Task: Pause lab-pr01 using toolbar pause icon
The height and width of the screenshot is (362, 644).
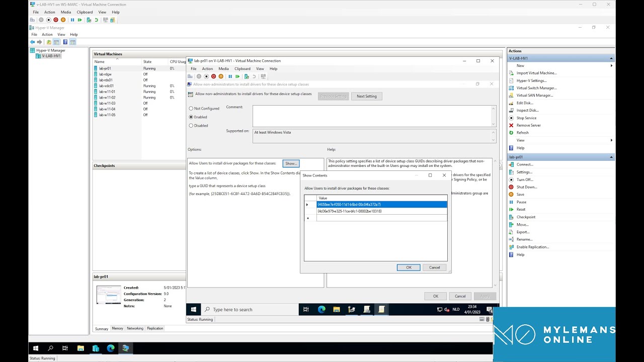Action: point(230,76)
